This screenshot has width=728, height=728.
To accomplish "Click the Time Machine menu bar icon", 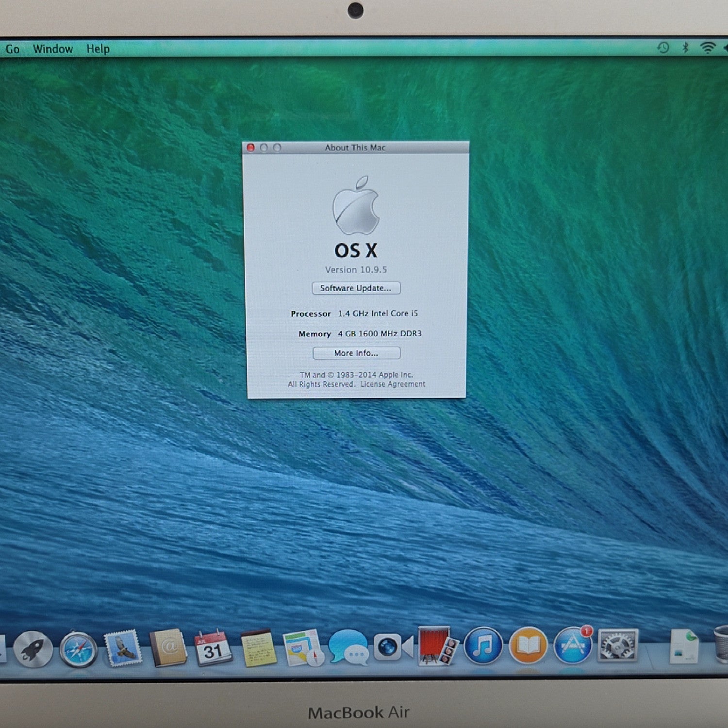I will tap(663, 48).
